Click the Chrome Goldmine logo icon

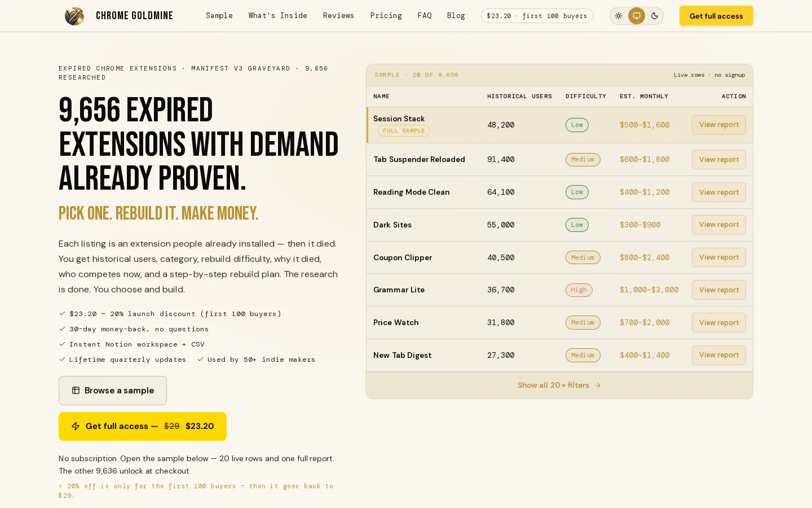click(x=74, y=16)
